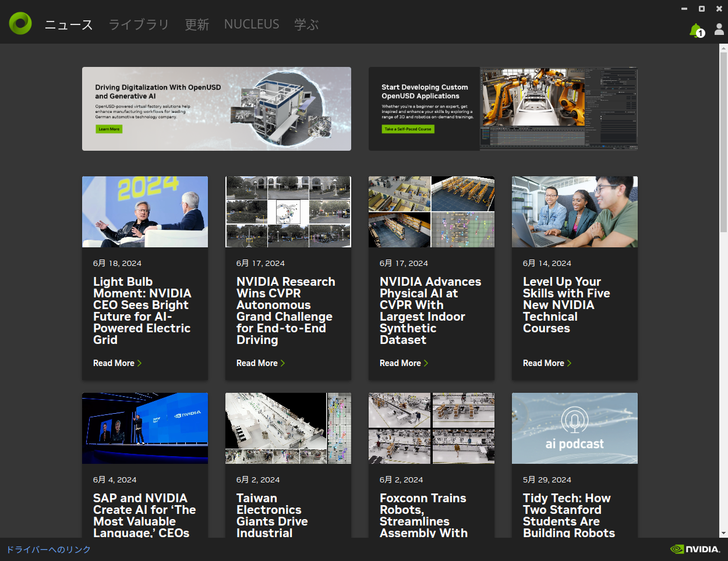728x561 pixels.
Task: Read More on Level Up Your Skills article
Action: [x=547, y=363]
